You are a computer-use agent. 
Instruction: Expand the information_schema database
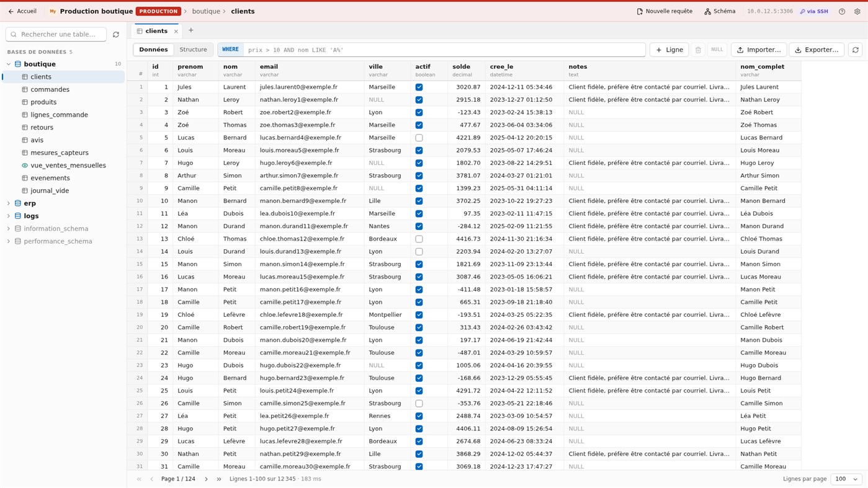click(9, 229)
